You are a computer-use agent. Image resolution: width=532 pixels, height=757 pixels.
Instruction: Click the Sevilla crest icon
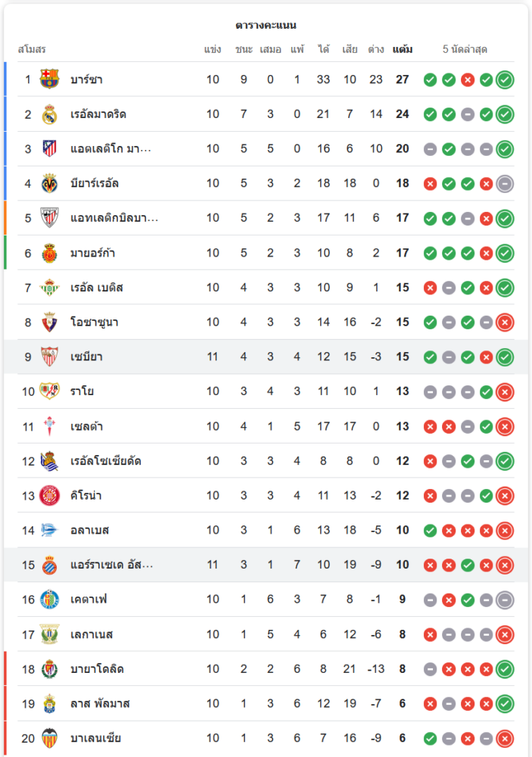click(50, 357)
